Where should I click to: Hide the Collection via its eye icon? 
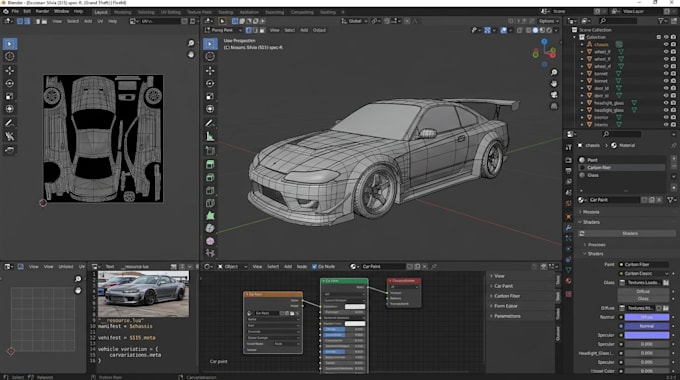tap(666, 37)
